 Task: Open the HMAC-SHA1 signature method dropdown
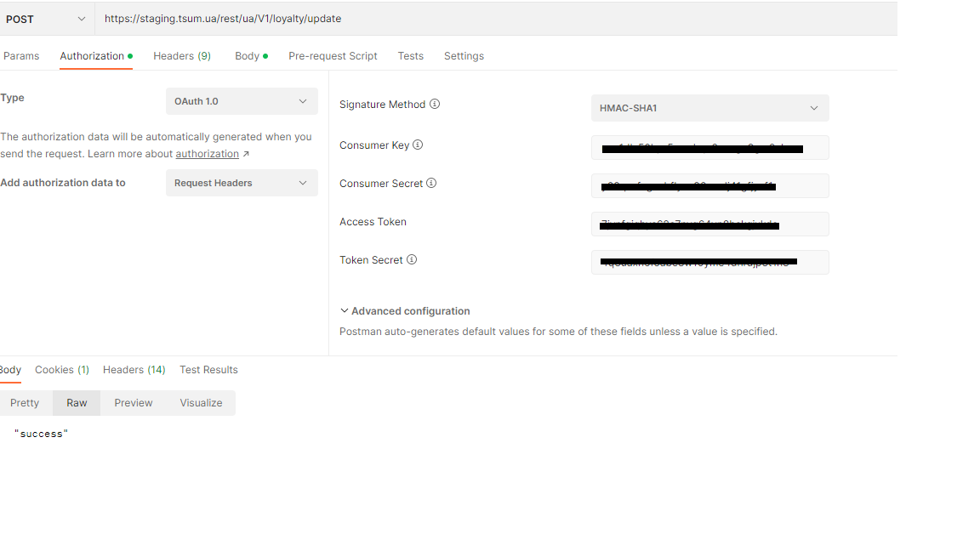[710, 108]
